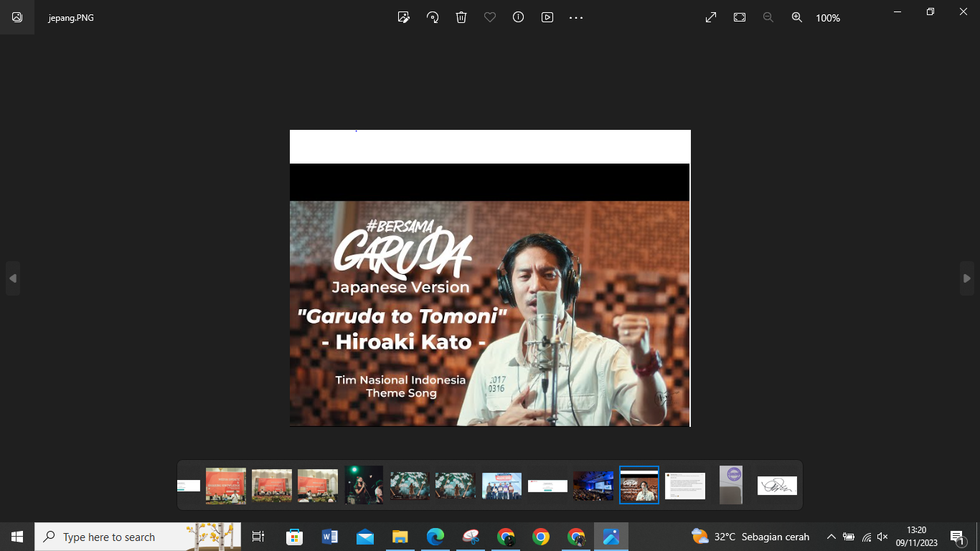Image resolution: width=980 pixels, height=551 pixels.
Task: Open the Wi-Fi network tray icon
Action: pyautogui.click(x=867, y=537)
